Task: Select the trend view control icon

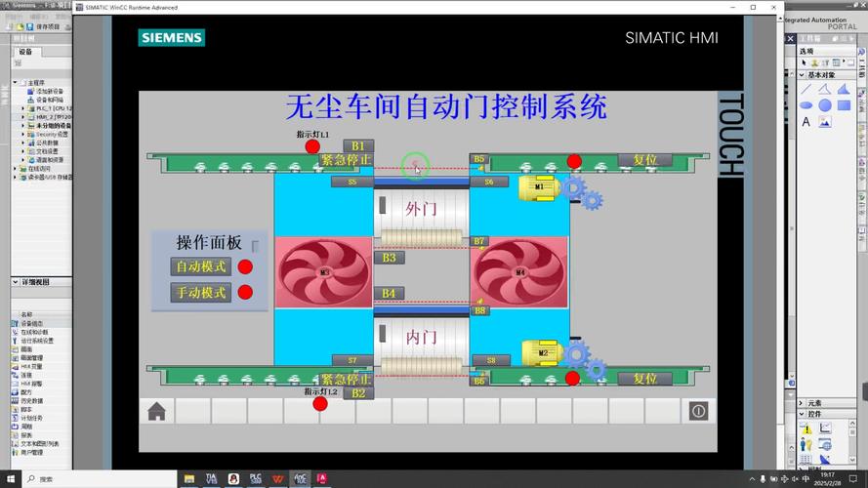Action: [825, 427]
